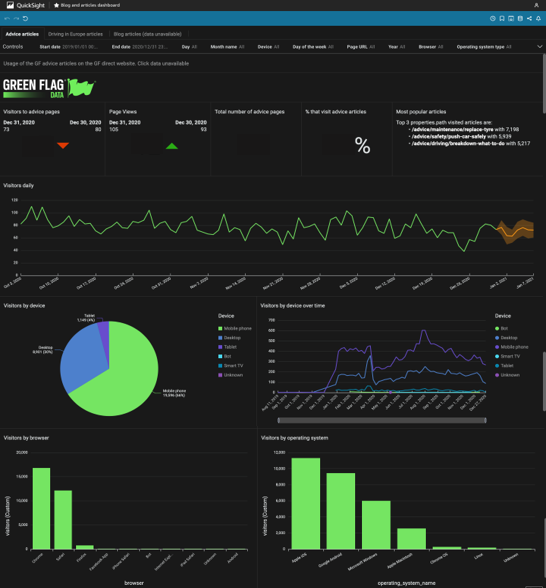
Task: Open the Device filter dropdown
Action: [x=268, y=47]
